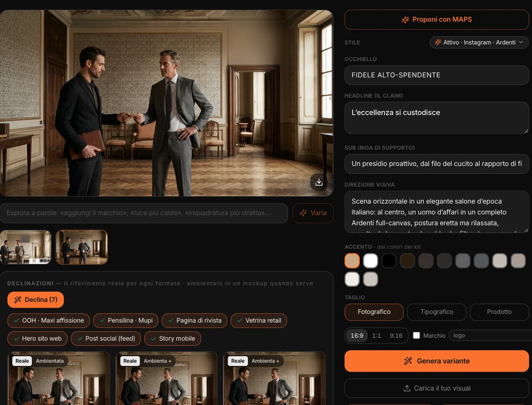Click the checkmark icon on Vetrina retail chip
The width and height of the screenshot is (532, 405).
240,320
